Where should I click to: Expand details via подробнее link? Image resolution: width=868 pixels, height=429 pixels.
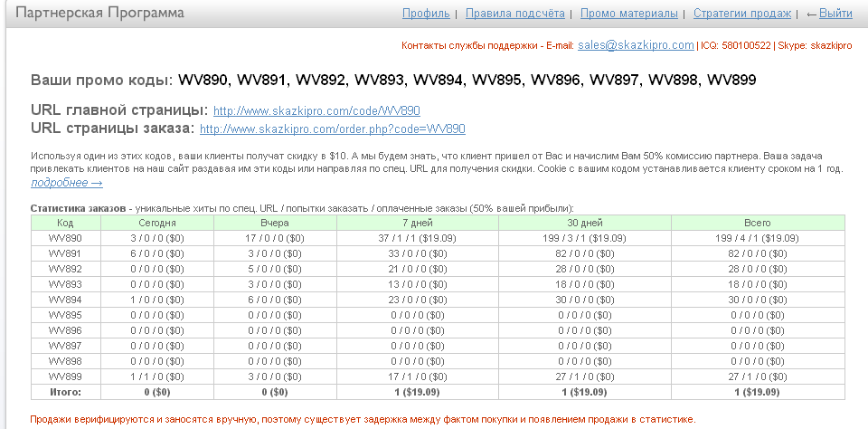coord(67,183)
